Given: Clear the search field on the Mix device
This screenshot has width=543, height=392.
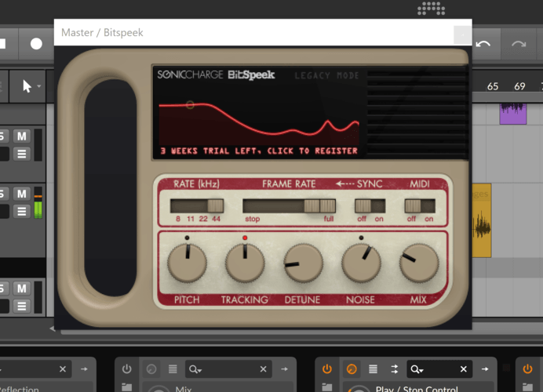Looking at the screenshot, I should pos(263,369).
